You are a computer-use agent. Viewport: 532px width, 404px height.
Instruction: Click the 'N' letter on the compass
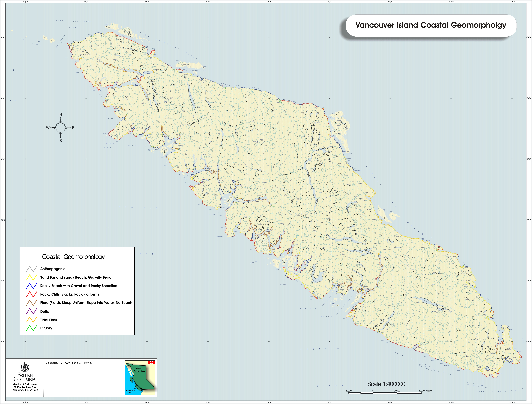click(61, 114)
